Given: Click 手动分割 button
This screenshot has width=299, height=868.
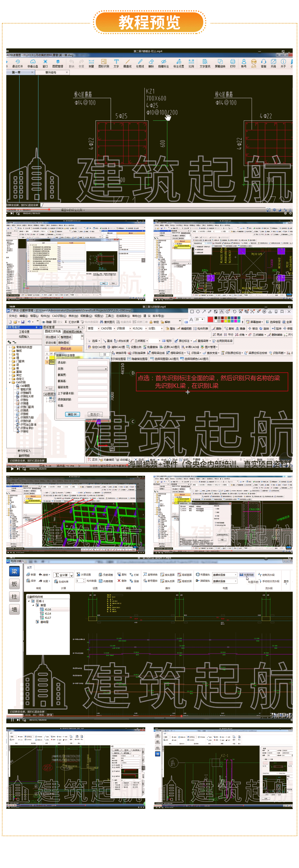Looking at the screenshot, I should tap(51, 342).
